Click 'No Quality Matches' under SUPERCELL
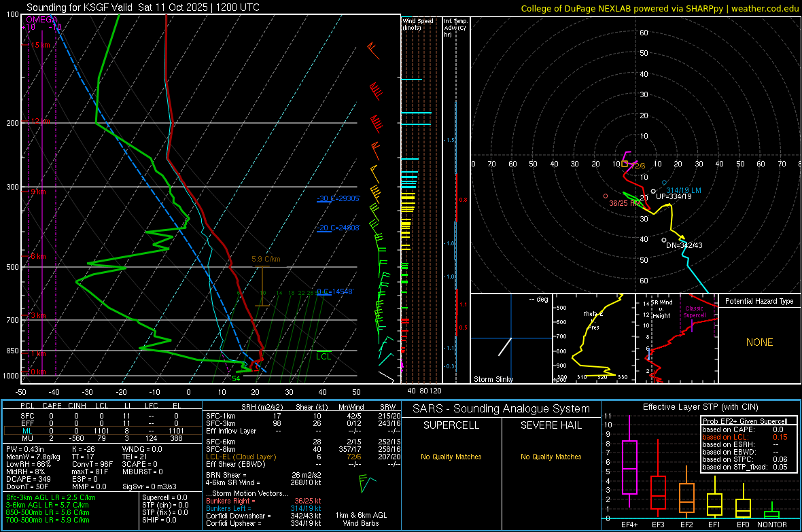This screenshot has width=802, height=532. (451, 457)
